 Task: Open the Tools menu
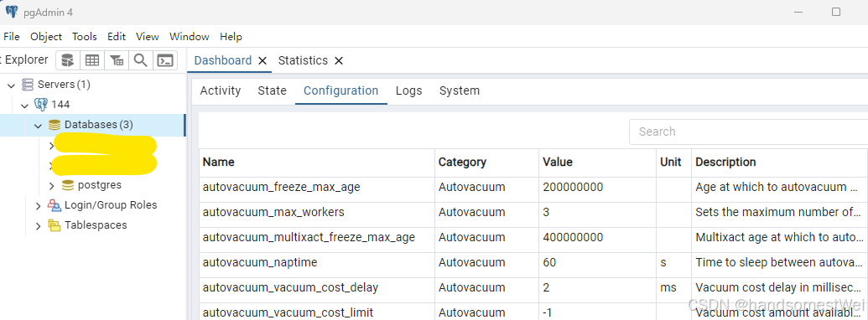(x=84, y=37)
